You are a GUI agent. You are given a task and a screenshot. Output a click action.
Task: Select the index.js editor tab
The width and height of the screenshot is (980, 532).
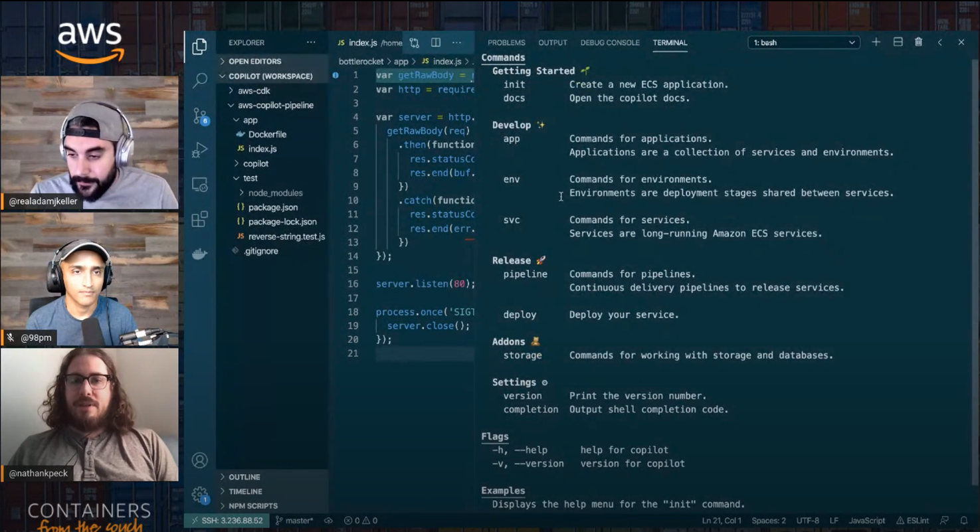click(x=368, y=43)
